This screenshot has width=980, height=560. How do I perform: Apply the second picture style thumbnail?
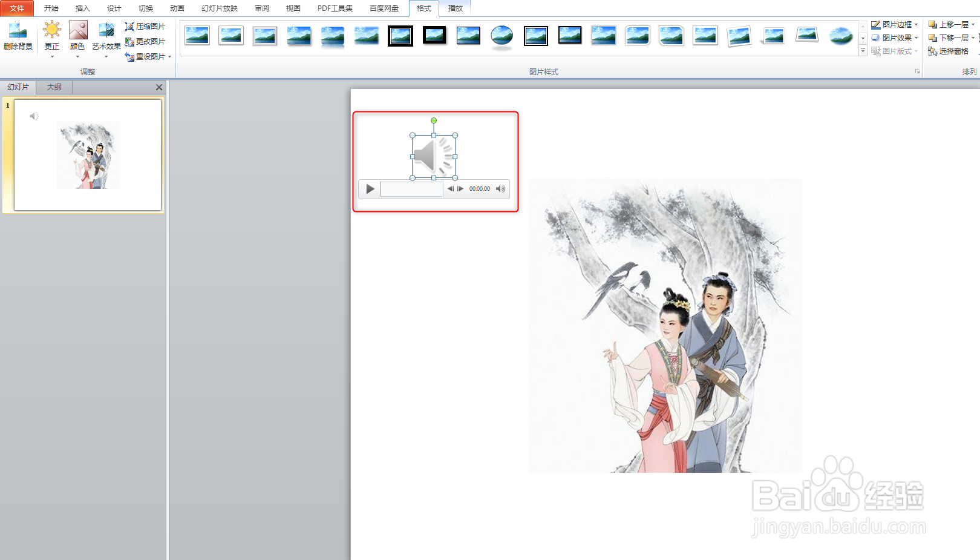pyautogui.click(x=231, y=36)
